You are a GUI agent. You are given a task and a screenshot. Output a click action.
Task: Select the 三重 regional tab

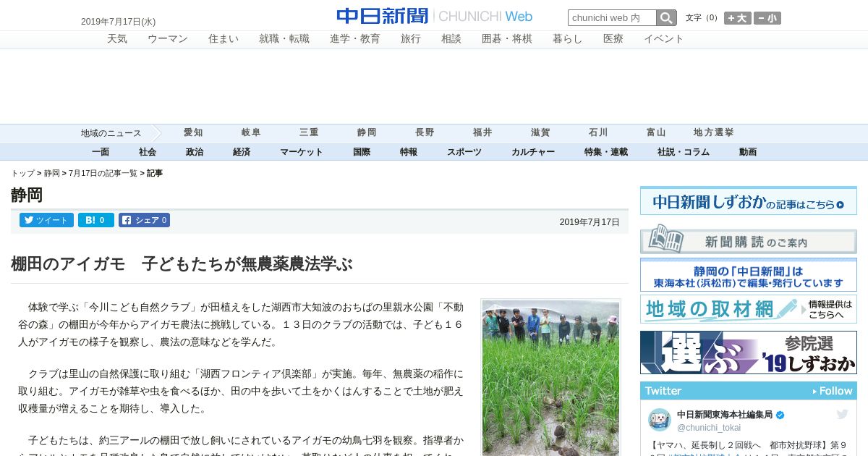[309, 133]
